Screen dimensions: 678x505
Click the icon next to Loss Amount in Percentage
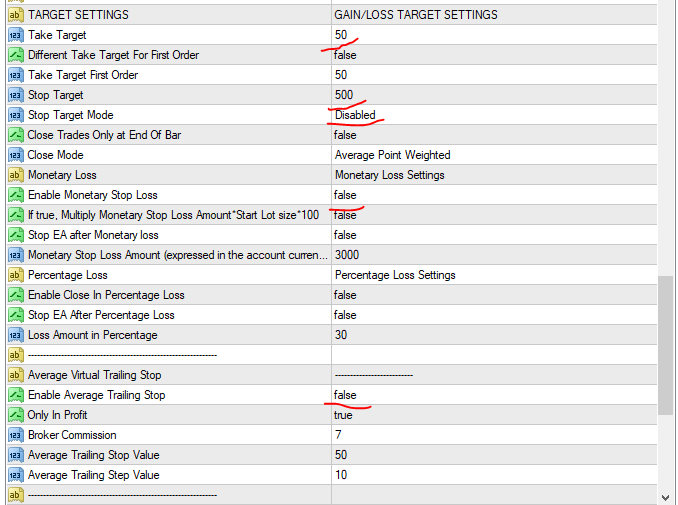point(15,335)
